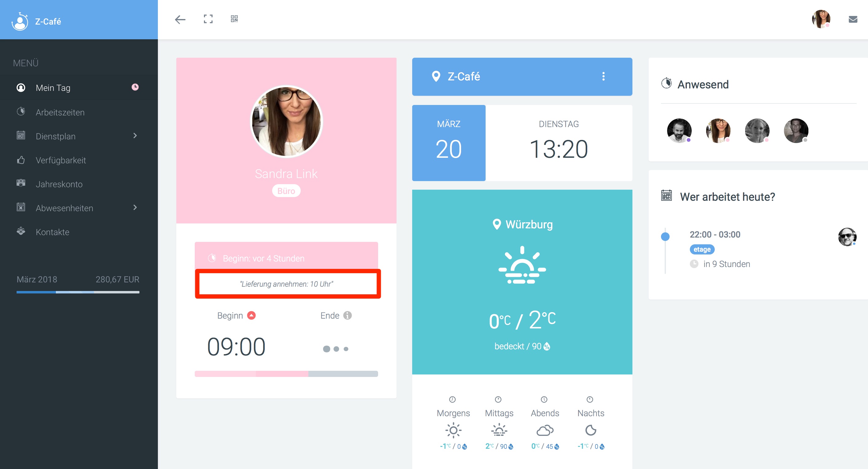Screen dimensions: 868x469
Task: Open Mein Tag menu item
Action: tap(79, 87)
